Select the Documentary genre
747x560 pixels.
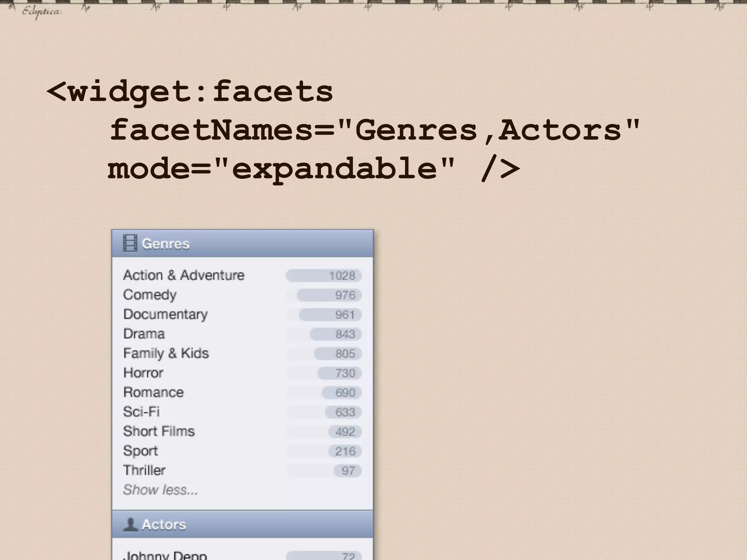pos(166,315)
